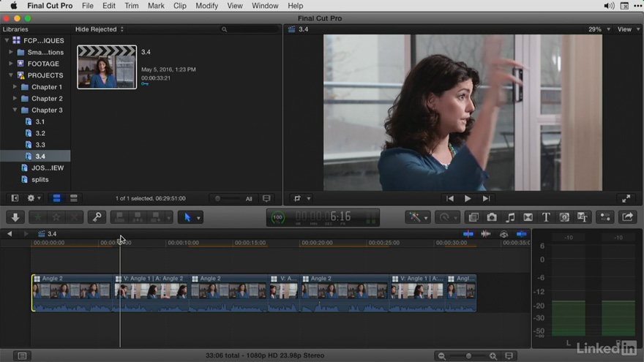The width and height of the screenshot is (644, 362).
Task: Connect clip to primary storyline button
Action: click(x=120, y=217)
